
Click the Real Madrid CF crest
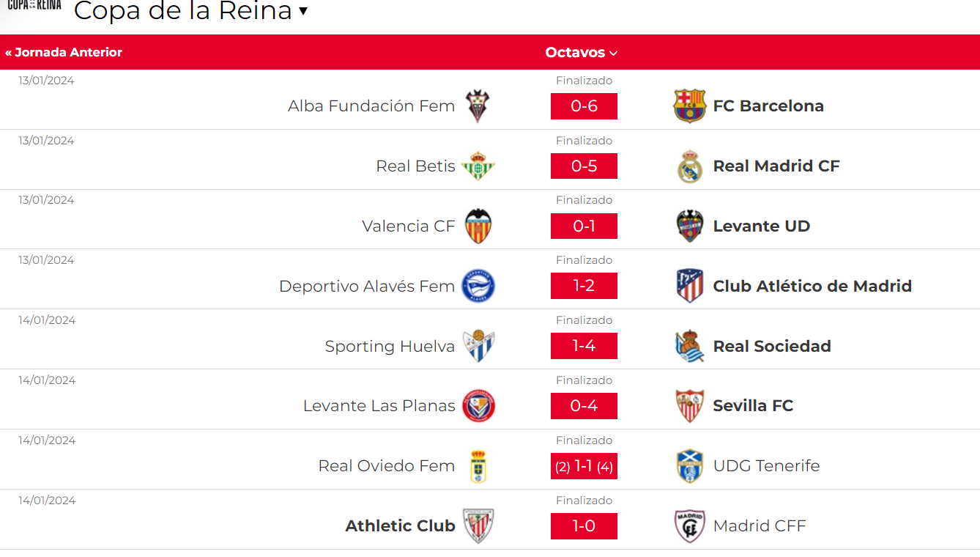[x=689, y=166]
